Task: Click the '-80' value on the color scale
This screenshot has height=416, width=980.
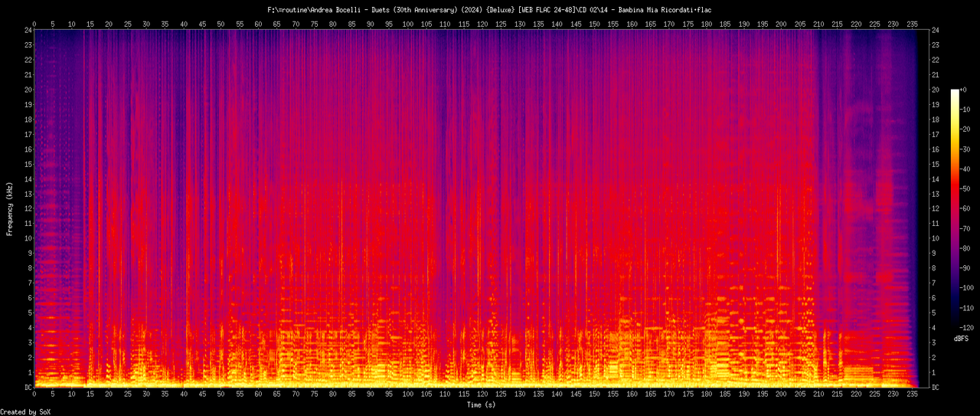Action: pos(966,248)
